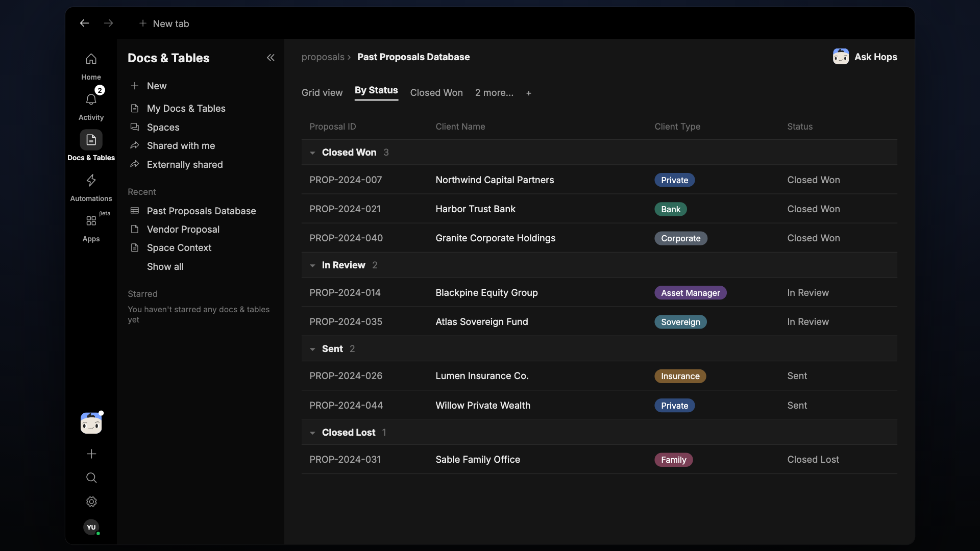Go back with the left arrow
Viewport: 980px width, 551px height.
85,23
